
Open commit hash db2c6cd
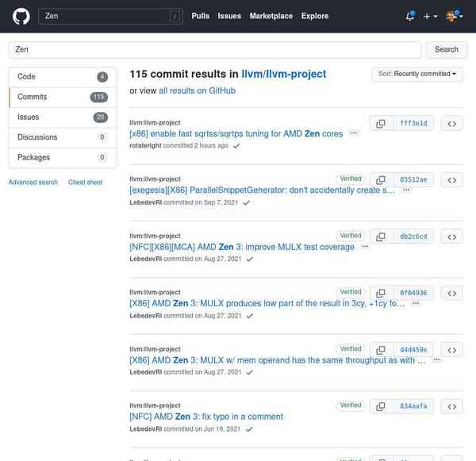[x=413, y=237]
